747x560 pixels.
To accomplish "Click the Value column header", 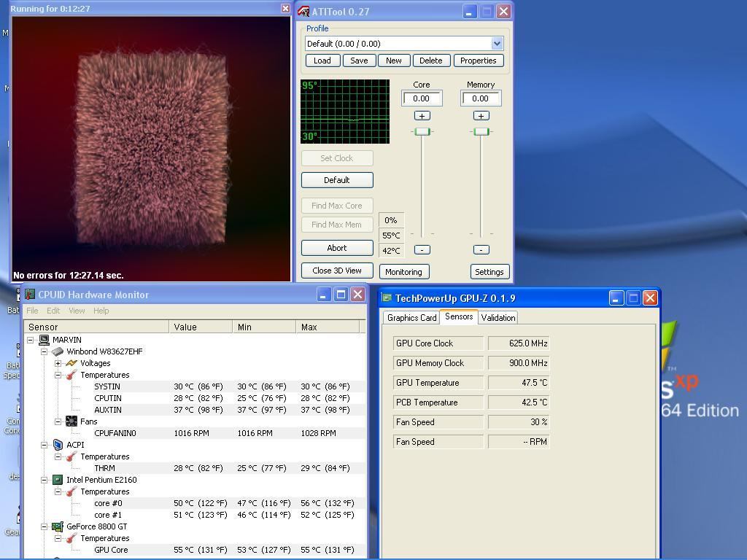I will coord(201,327).
